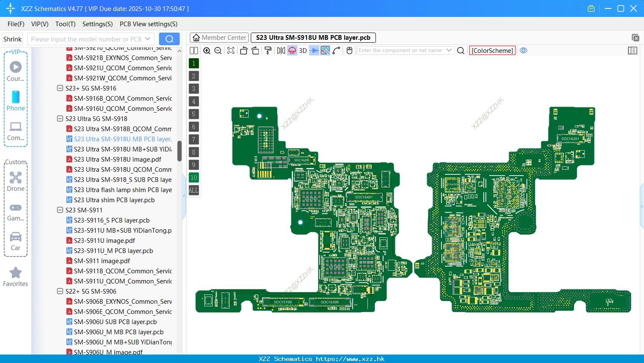Collapse S23+ 5G SM-S916 folder
The image size is (644, 363).
point(60,88)
